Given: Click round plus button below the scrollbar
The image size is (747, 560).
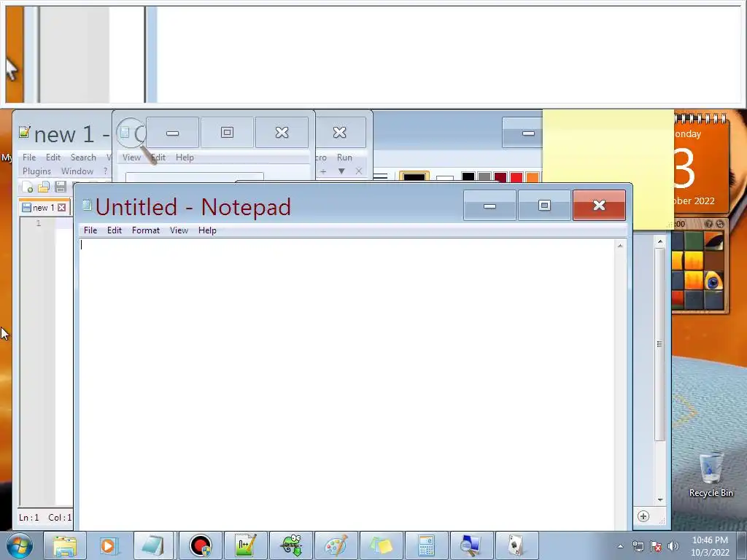Looking at the screenshot, I should point(643,516).
